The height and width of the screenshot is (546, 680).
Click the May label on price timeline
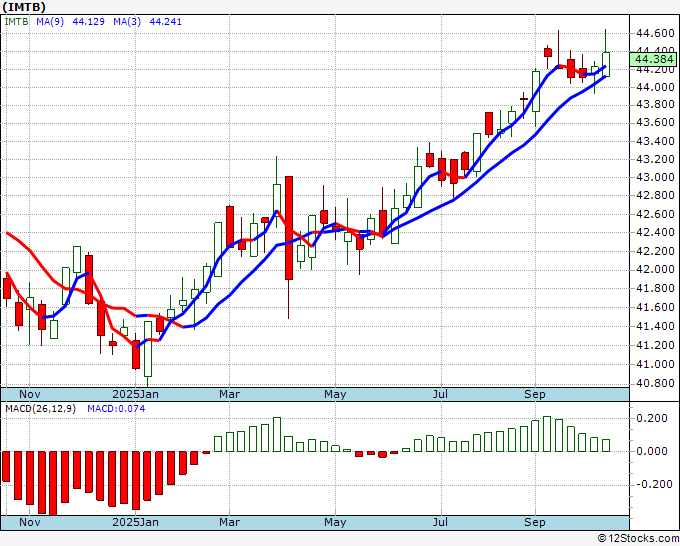pos(335,394)
